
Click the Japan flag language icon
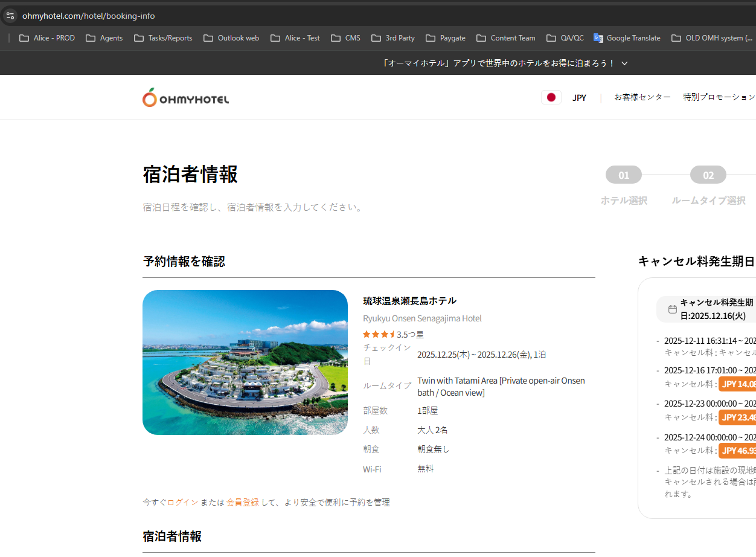coord(551,97)
